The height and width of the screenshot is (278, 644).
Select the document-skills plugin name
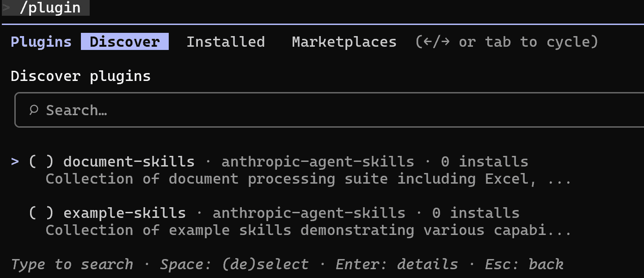129,161
